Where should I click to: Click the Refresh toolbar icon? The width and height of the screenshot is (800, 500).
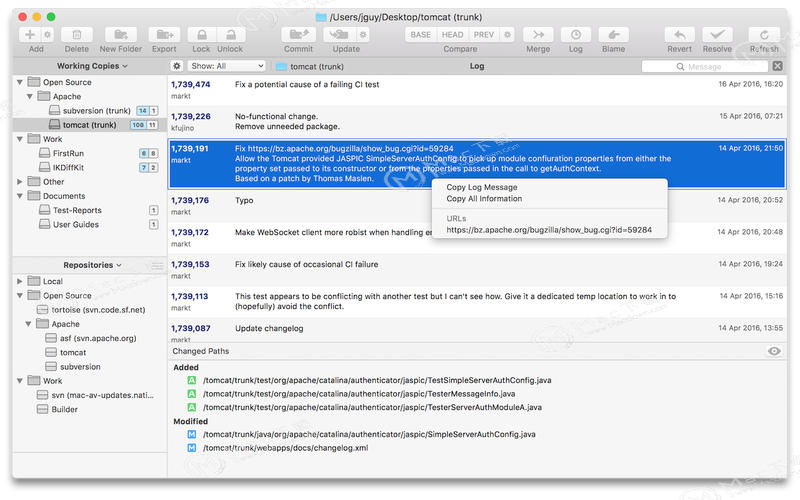[x=764, y=35]
